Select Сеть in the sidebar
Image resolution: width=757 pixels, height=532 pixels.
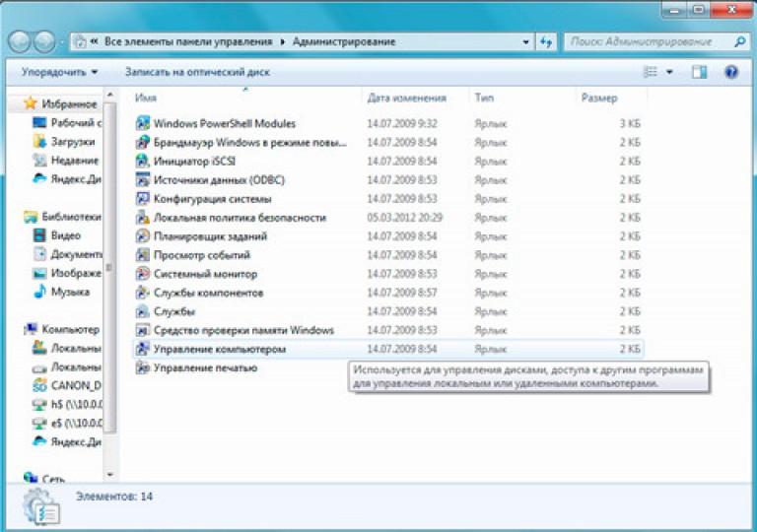pyautogui.click(x=44, y=478)
